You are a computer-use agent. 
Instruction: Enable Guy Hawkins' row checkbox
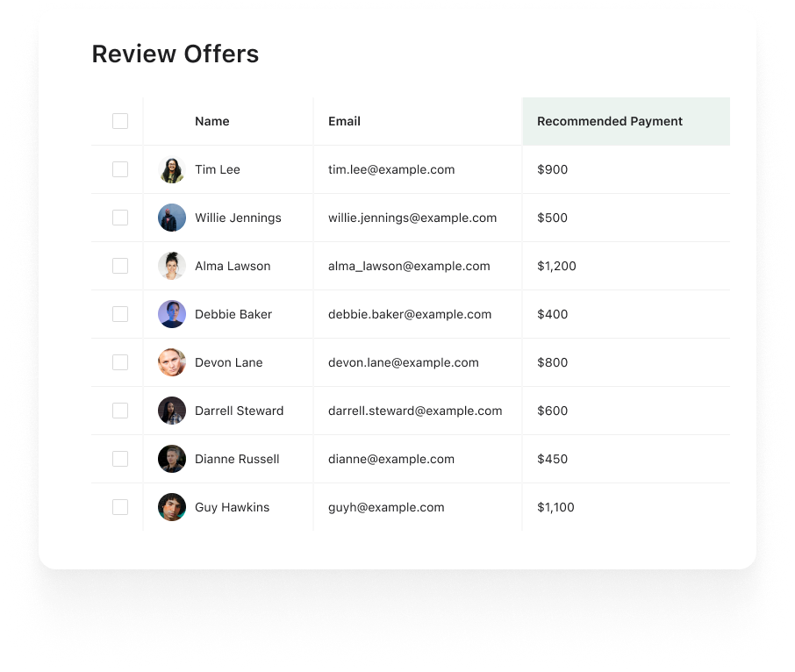tap(120, 507)
